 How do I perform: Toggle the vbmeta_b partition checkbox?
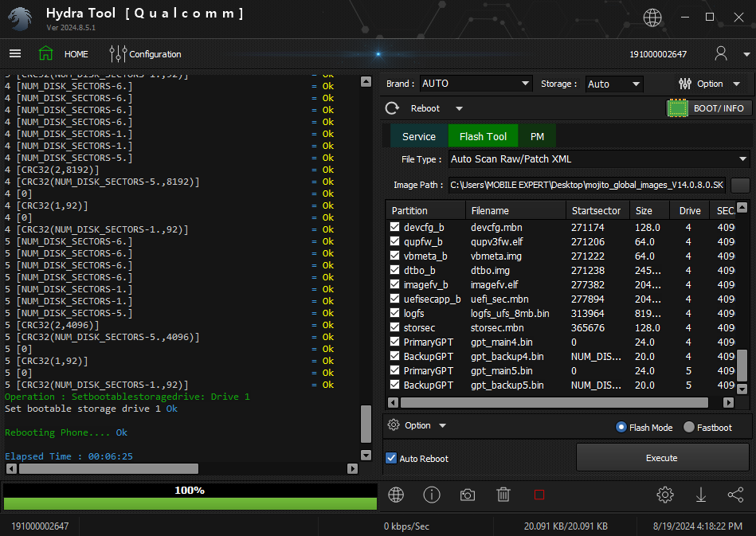click(395, 256)
